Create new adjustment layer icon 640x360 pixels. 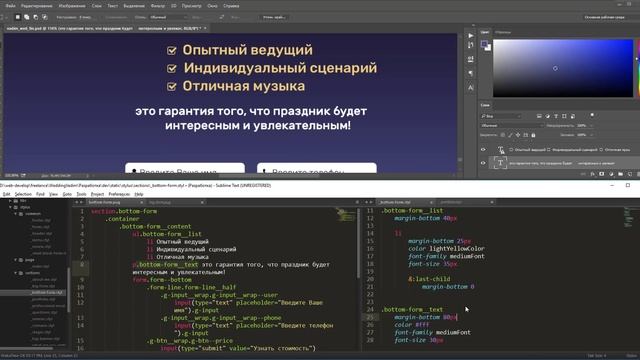point(611,174)
